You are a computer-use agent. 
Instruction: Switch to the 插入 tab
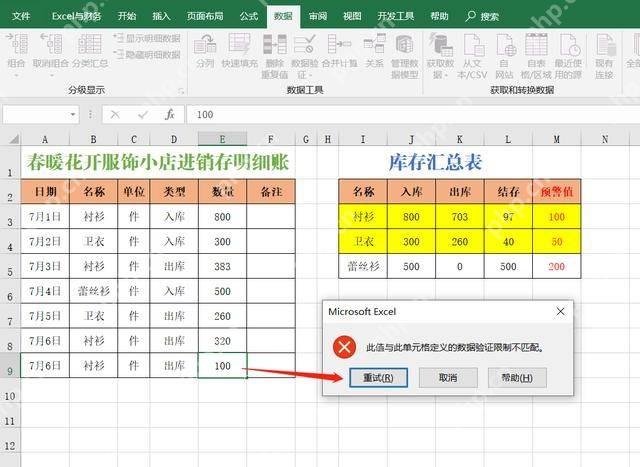[x=162, y=16]
